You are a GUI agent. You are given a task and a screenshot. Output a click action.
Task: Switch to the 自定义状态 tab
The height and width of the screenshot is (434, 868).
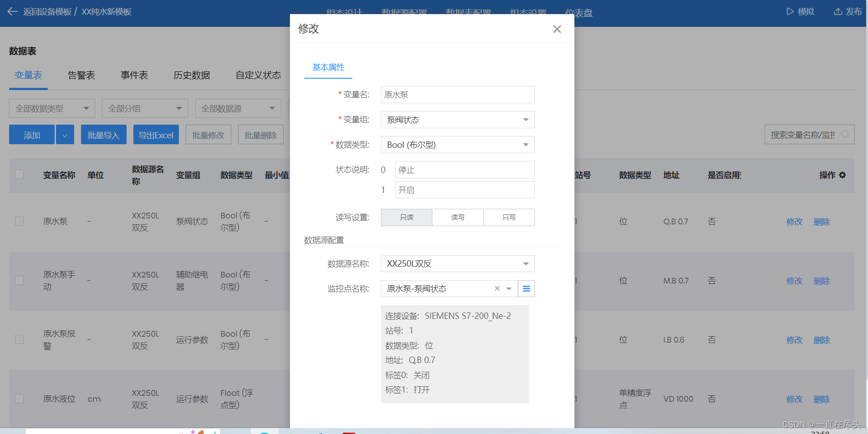pyautogui.click(x=258, y=76)
